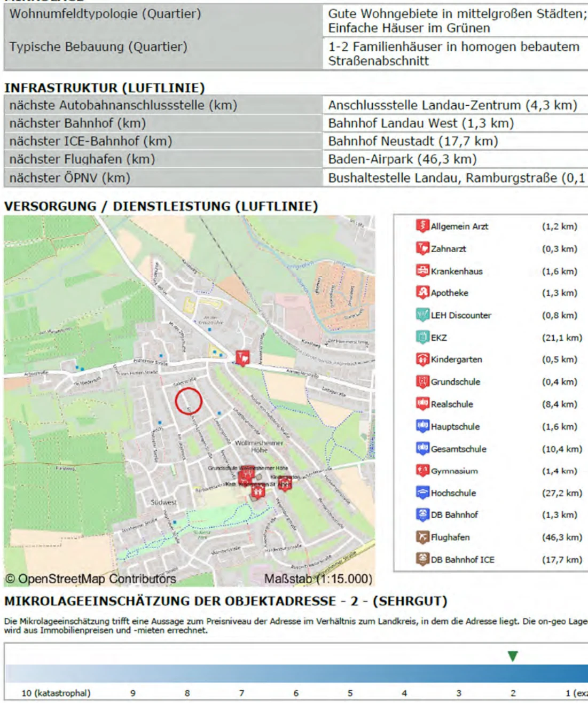Select 'Anschlussstelle Landau-Zentrum (4,3 km)' cell
This screenshot has height=703, width=588.
tap(455, 105)
